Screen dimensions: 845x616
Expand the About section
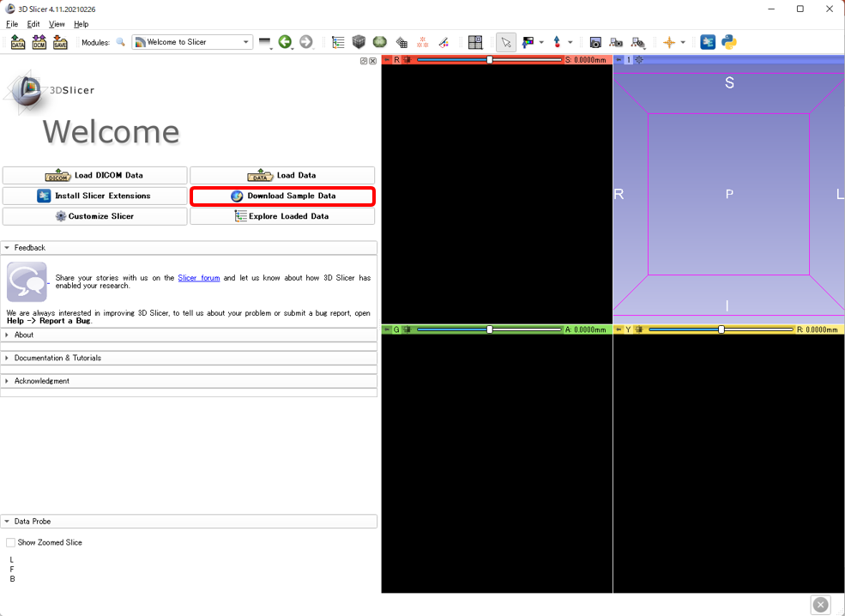coord(24,335)
